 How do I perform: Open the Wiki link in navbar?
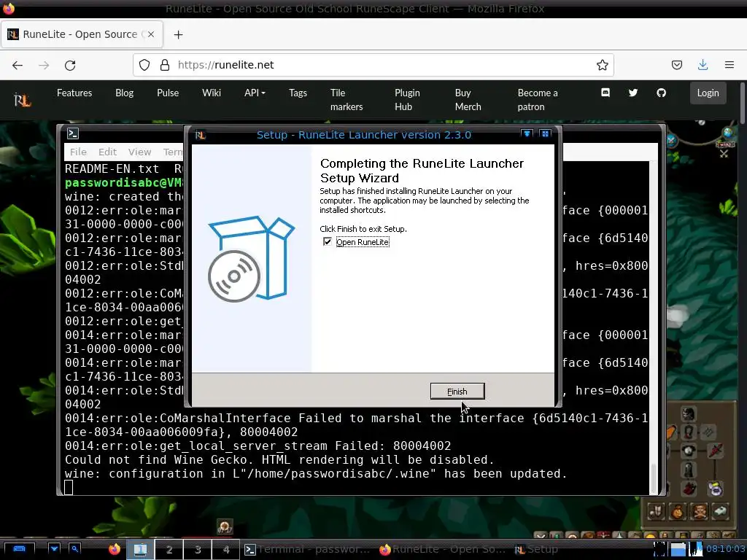pos(212,93)
